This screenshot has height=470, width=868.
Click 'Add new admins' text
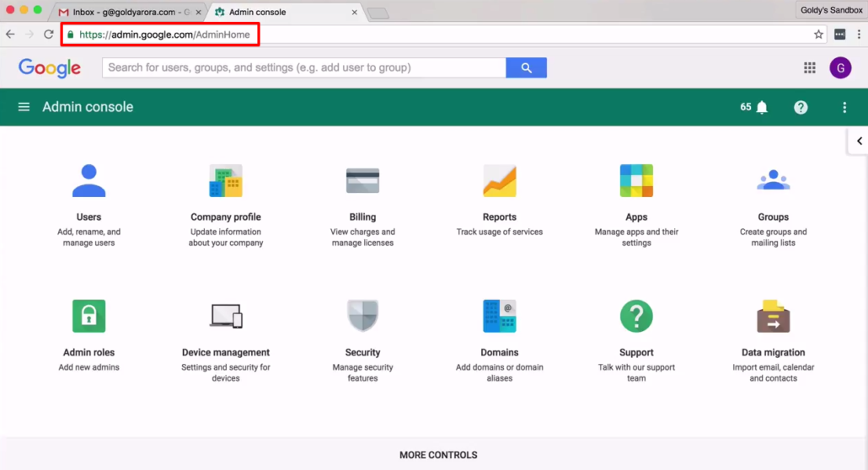click(88, 367)
